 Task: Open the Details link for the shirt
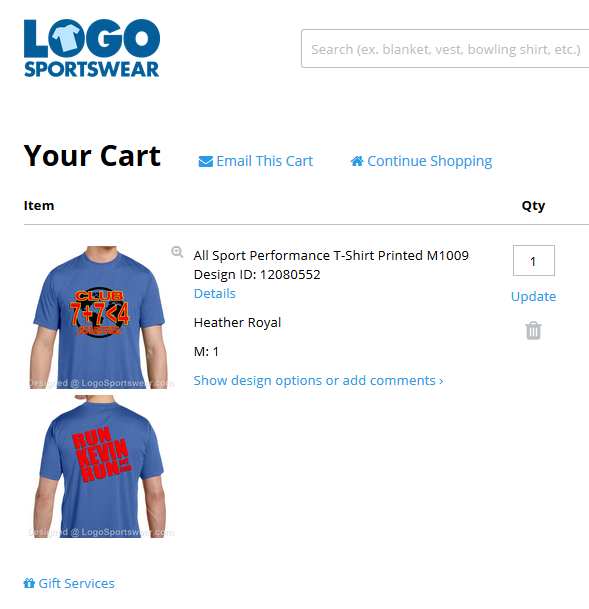coord(215,293)
